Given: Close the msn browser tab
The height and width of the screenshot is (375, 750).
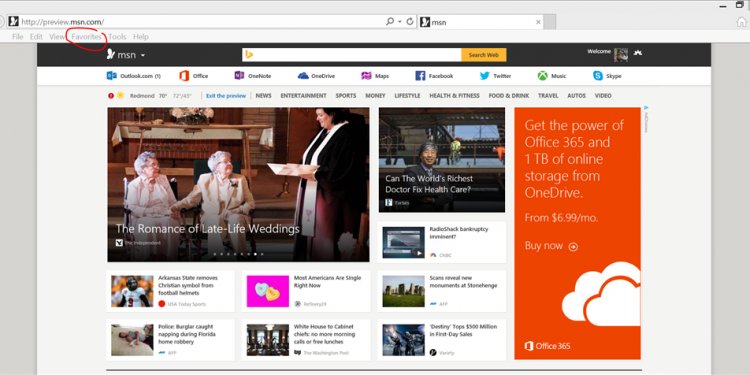Looking at the screenshot, I should pyautogui.click(x=538, y=22).
